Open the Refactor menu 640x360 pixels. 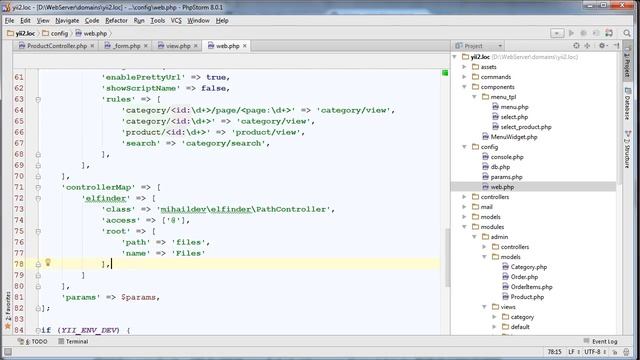[116, 20]
